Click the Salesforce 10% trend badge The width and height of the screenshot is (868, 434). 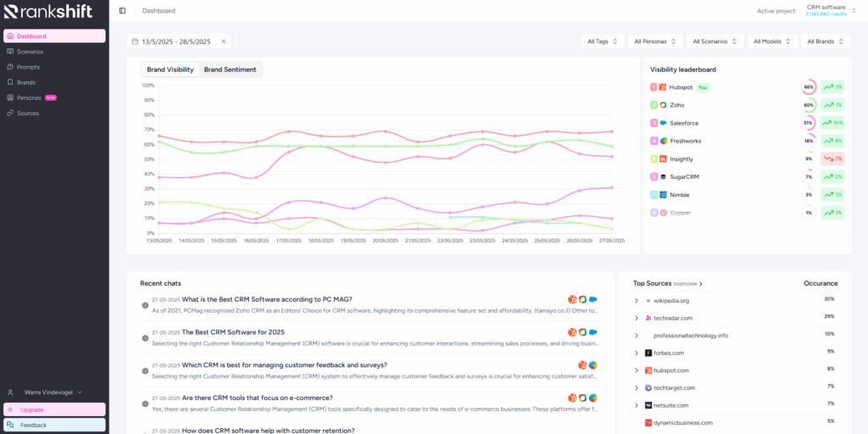(x=832, y=123)
